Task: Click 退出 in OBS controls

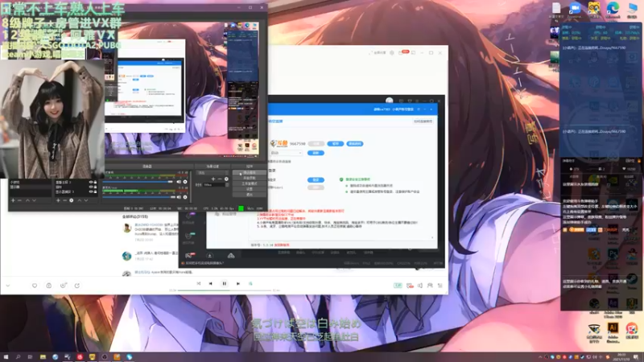Action: 250,194
